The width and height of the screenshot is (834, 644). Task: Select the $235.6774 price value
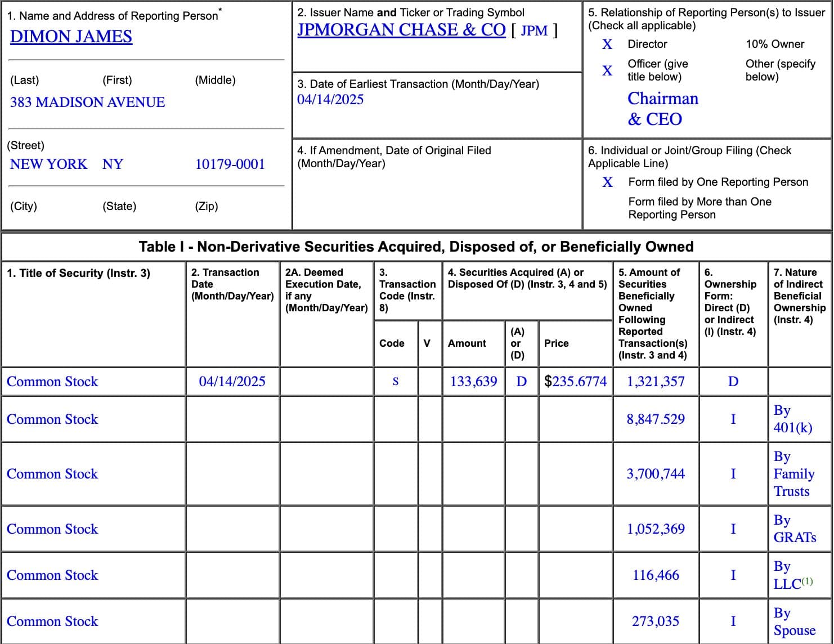point(575,382)
